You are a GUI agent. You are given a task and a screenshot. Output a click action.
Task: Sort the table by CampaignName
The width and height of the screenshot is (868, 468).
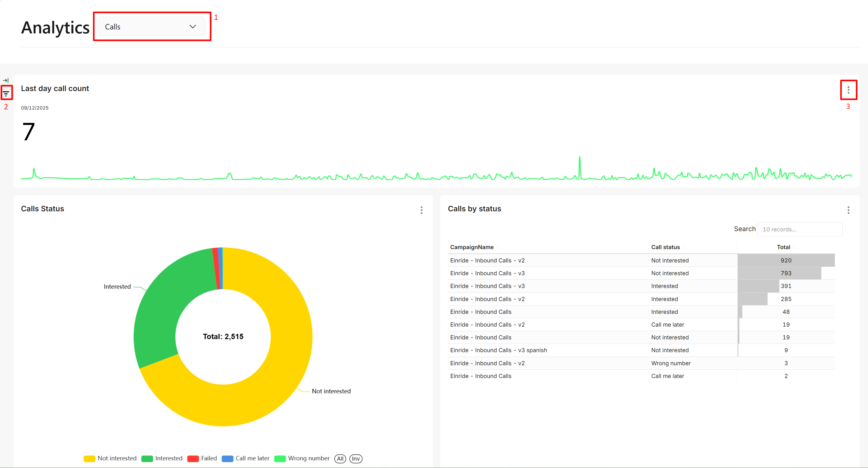tap(472, 247)
